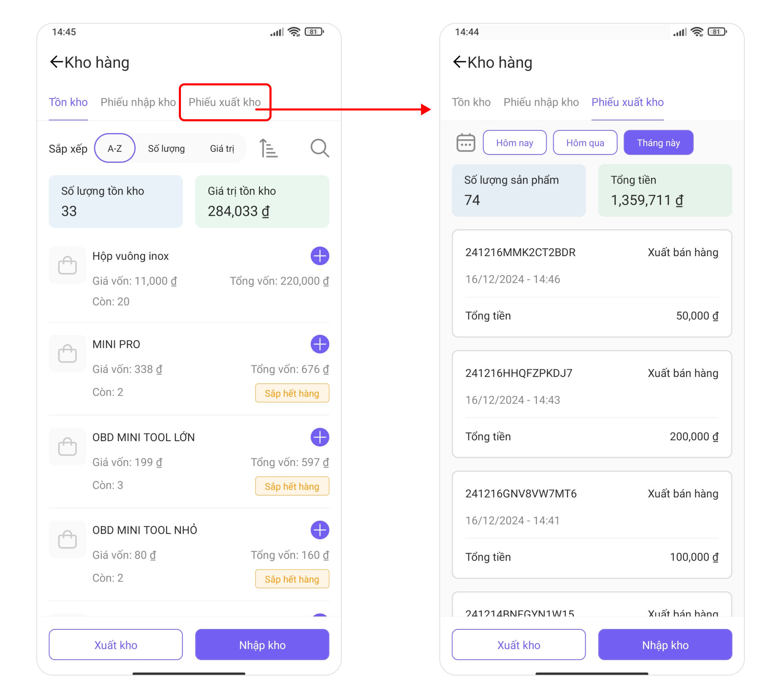Tap plus icon for OBD MINI TOOL NHỎ
This screenshot has width=784, height=698.
click(320, 530)
